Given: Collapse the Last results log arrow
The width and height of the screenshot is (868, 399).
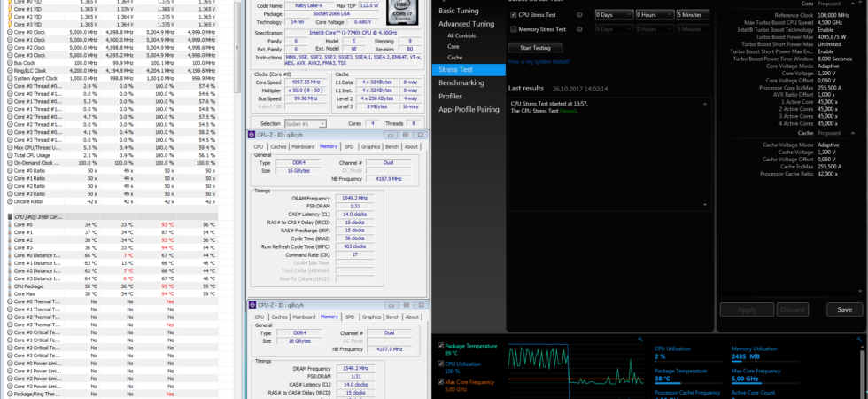Looking at the screenshot, I should [x=705, y=104].
